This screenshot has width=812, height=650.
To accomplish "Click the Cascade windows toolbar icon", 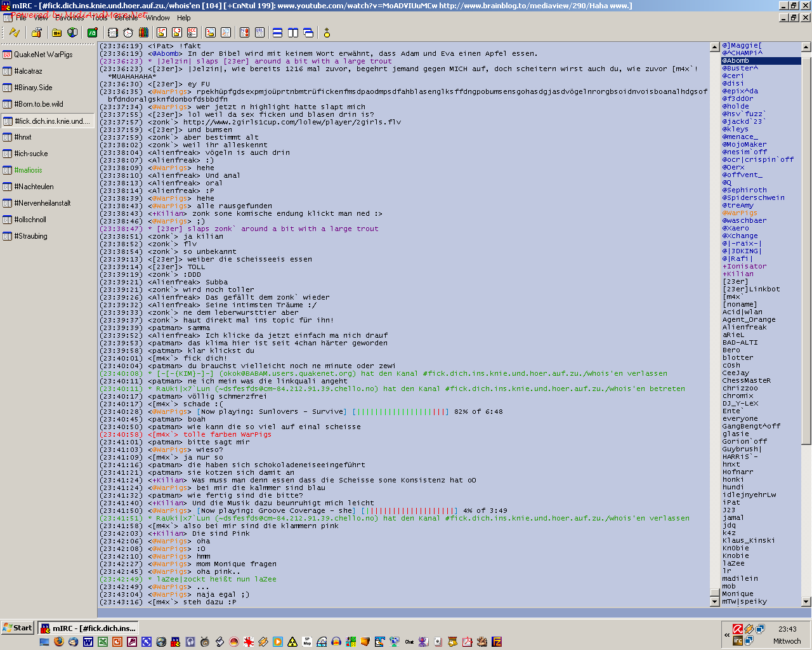I will [x=308, y=32].
